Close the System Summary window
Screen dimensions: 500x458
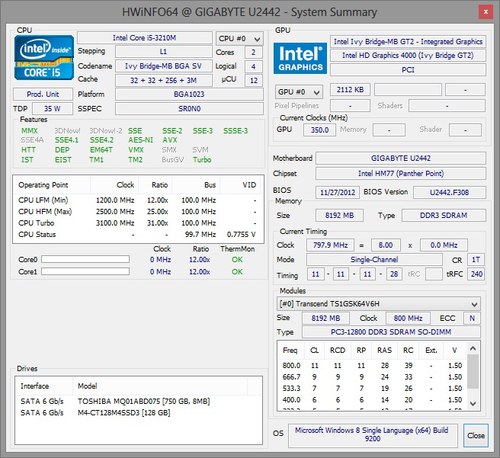(x=486, y=12)
